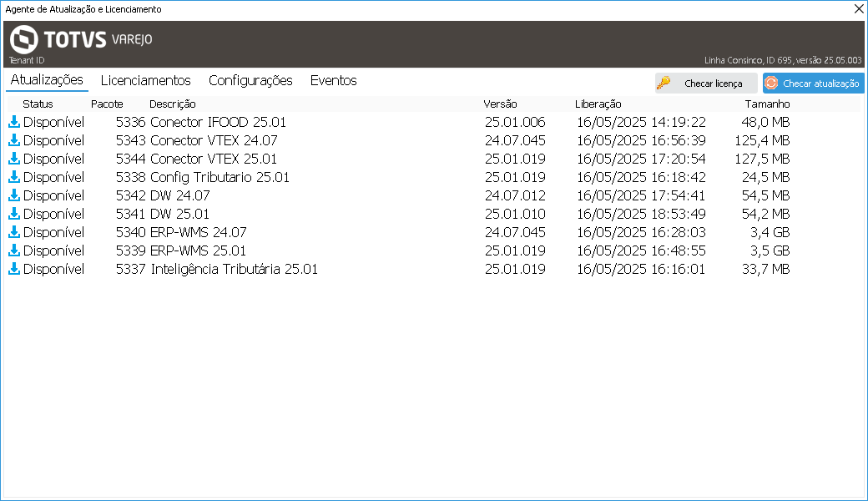Click package number 5338
The width and height of the screenshot is (868, 501).
131,176
